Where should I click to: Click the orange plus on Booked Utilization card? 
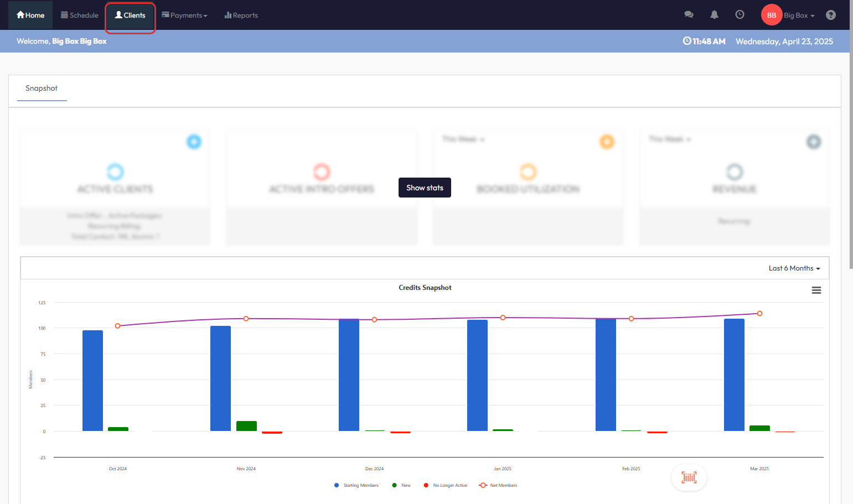point(607,142)
